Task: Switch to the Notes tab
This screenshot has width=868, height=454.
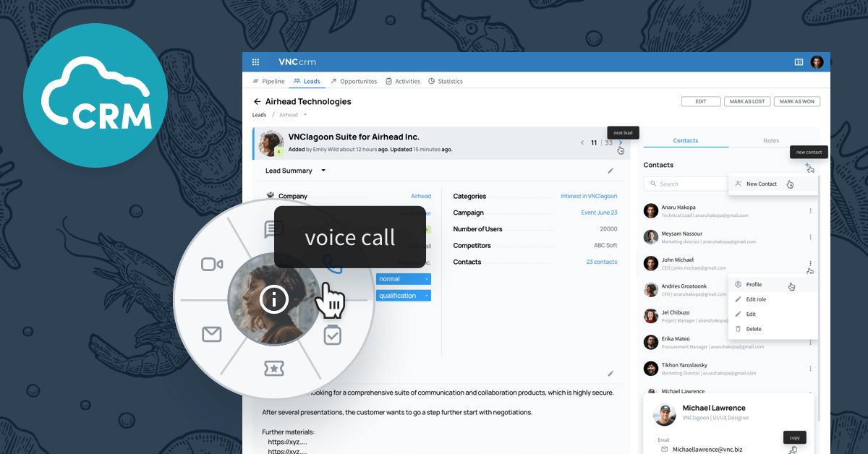Action: coord(771,140)
